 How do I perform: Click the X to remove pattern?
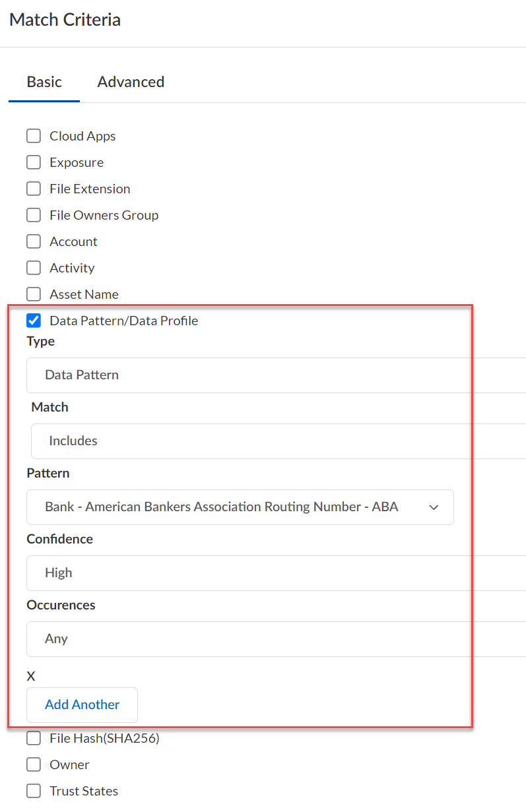coord(31,676)
